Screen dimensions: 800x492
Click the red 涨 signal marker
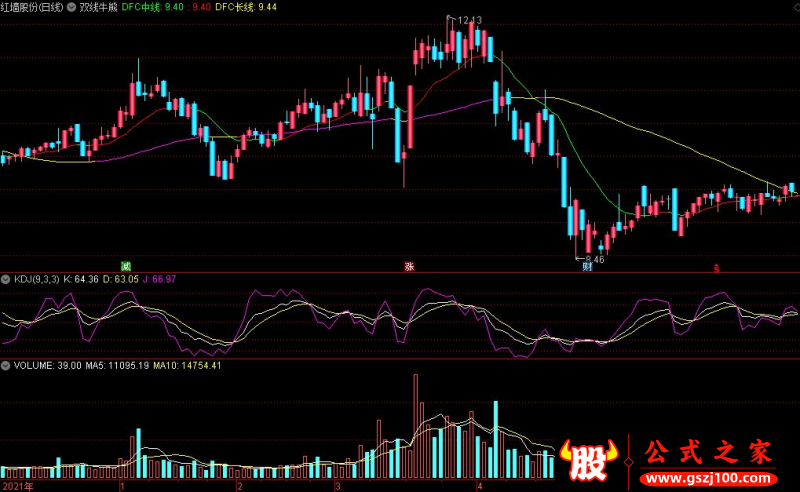(409, 266)
